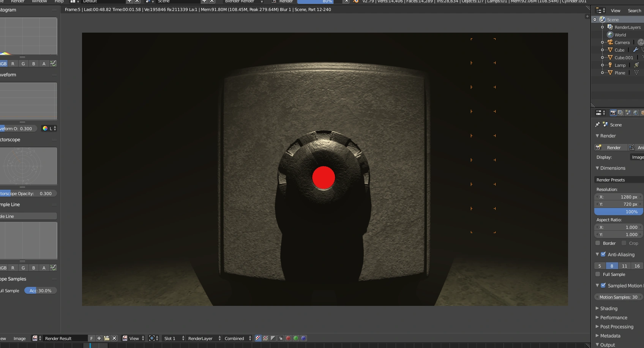Display the Z-buffer channel in the image editor
This screenshot has width=644, height=348.
(280, 338)
